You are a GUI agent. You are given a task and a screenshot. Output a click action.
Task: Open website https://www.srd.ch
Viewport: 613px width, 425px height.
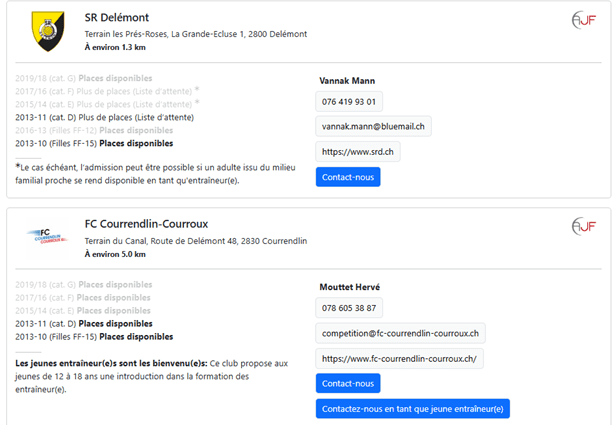coord(358,152)
